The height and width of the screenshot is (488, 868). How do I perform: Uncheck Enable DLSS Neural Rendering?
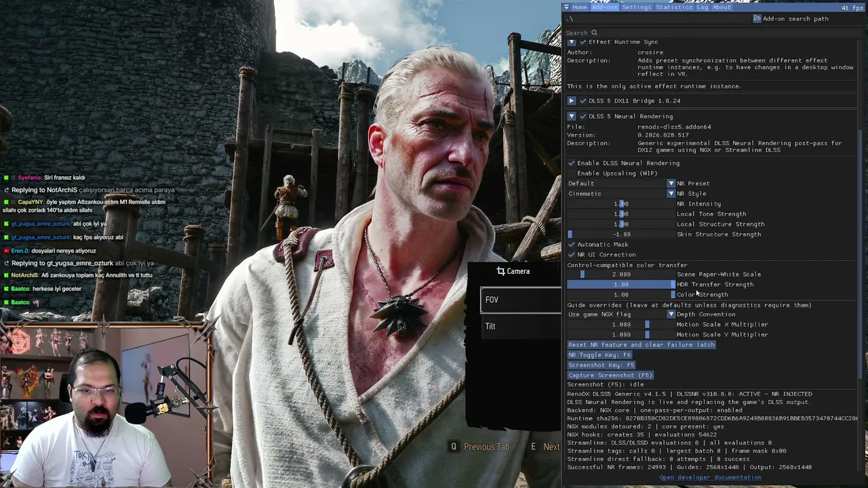click(571, 163)
